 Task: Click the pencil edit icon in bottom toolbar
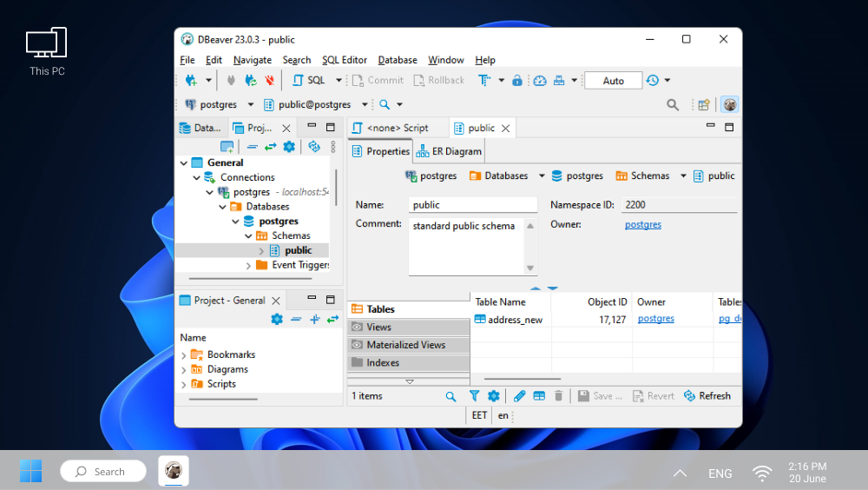pos(519,396)
